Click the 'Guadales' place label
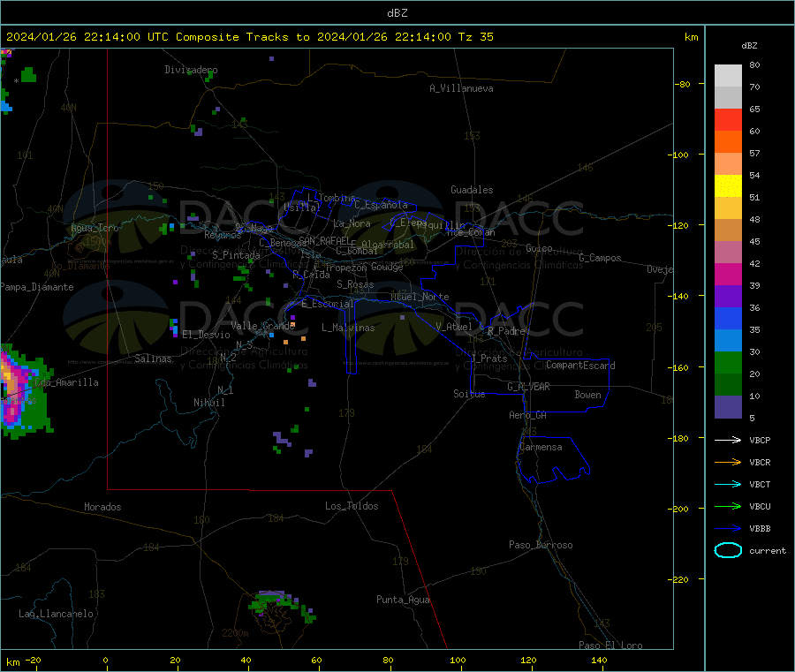The image size is (795, 672). pyautogui.click(x=472, y=190)
